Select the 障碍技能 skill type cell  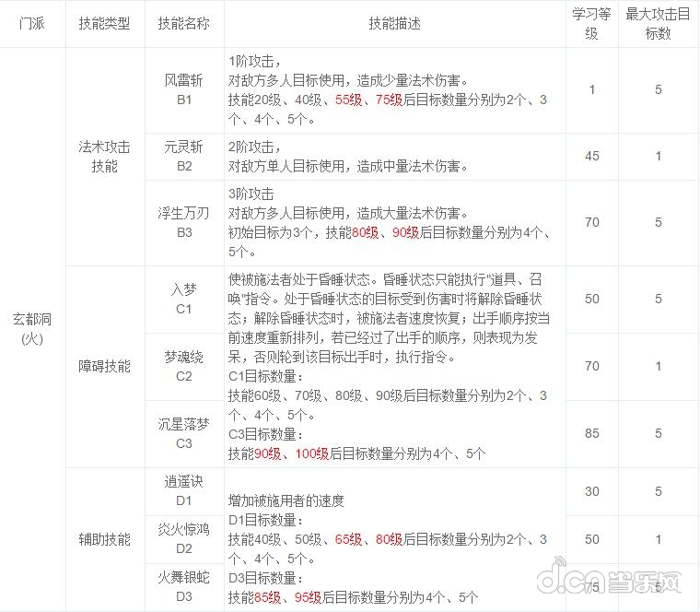[x=105, y=366]
